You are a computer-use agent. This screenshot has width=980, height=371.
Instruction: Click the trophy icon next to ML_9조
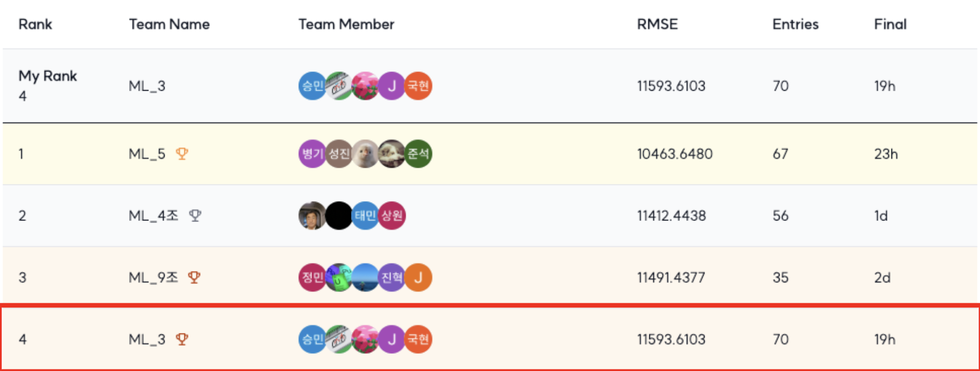[x=194, y=277]
